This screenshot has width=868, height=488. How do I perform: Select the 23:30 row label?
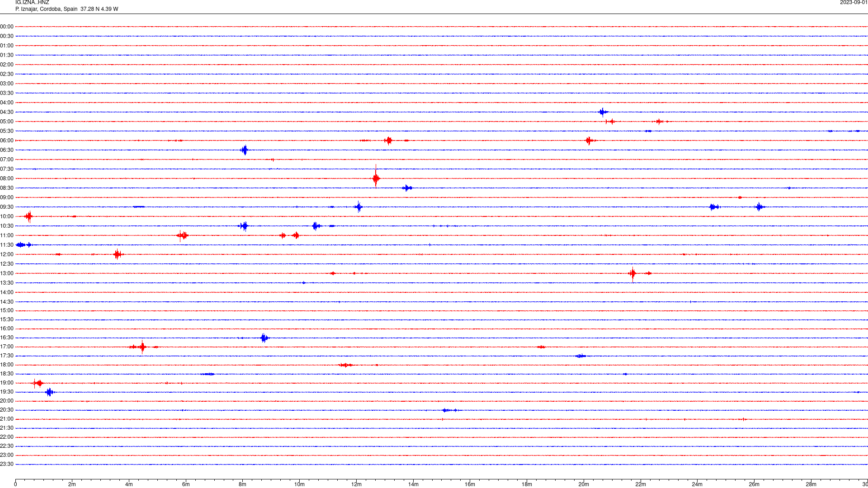tap(7, 464)
